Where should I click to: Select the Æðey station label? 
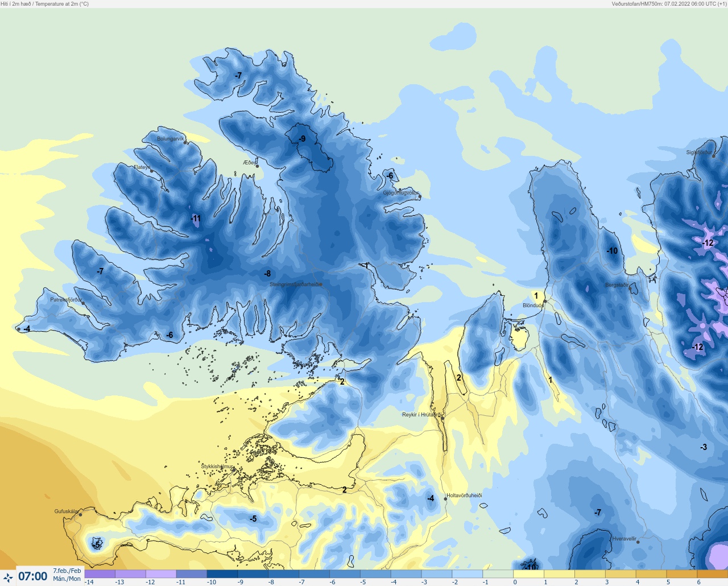pos(249,163)
